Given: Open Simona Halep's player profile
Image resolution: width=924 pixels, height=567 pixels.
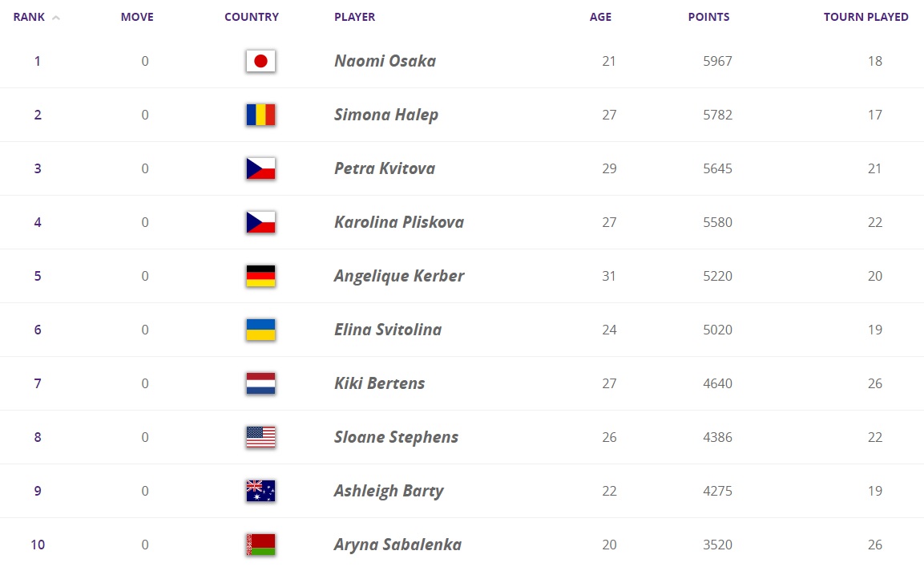Looking at the screenshot, I should coord(385,115).
